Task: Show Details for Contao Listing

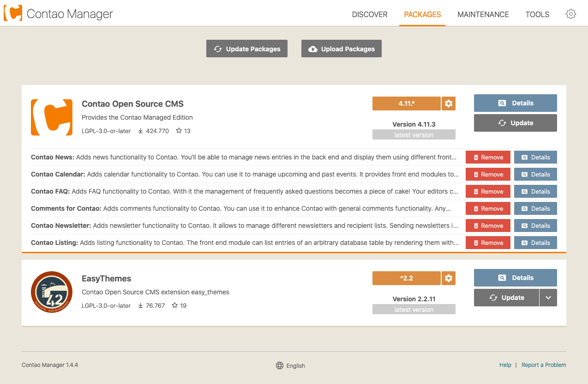Action: [x=535, y=243]
